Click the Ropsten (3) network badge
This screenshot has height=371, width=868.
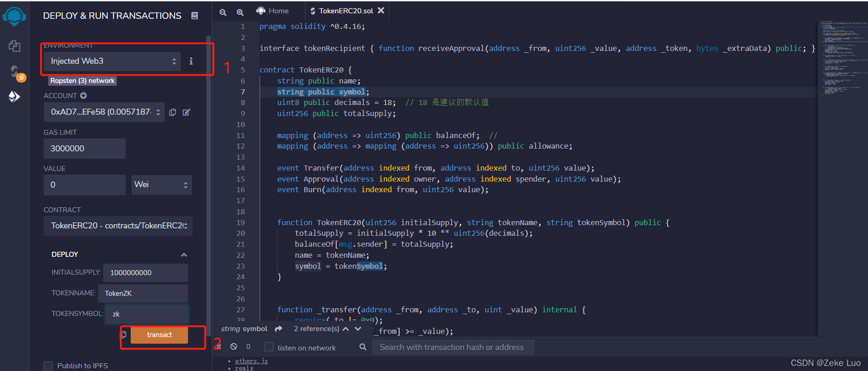pos(83,81)
